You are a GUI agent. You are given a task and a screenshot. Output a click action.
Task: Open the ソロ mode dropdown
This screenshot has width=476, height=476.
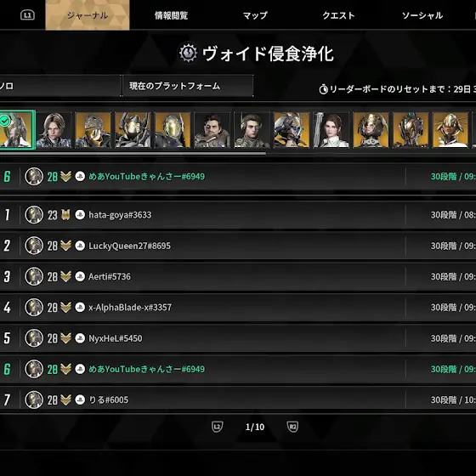pos(60,86)
